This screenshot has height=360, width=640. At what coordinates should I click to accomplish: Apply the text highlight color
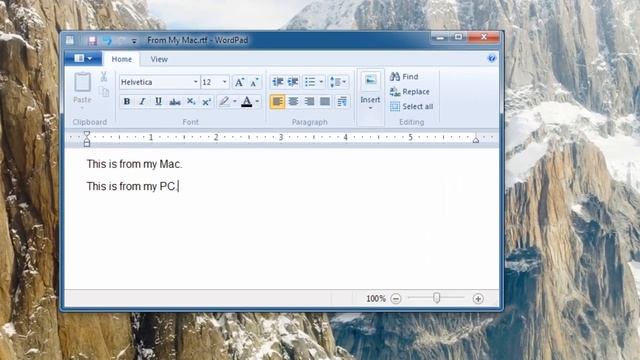224,101
